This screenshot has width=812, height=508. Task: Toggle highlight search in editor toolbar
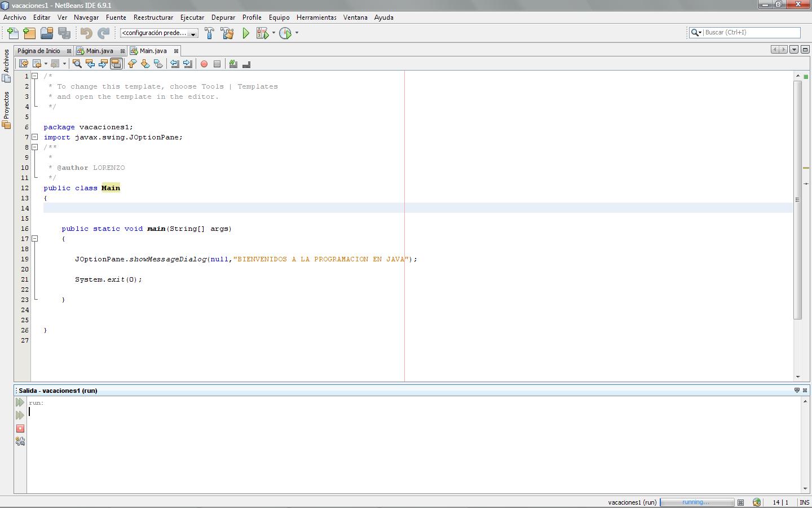point(116,64)
